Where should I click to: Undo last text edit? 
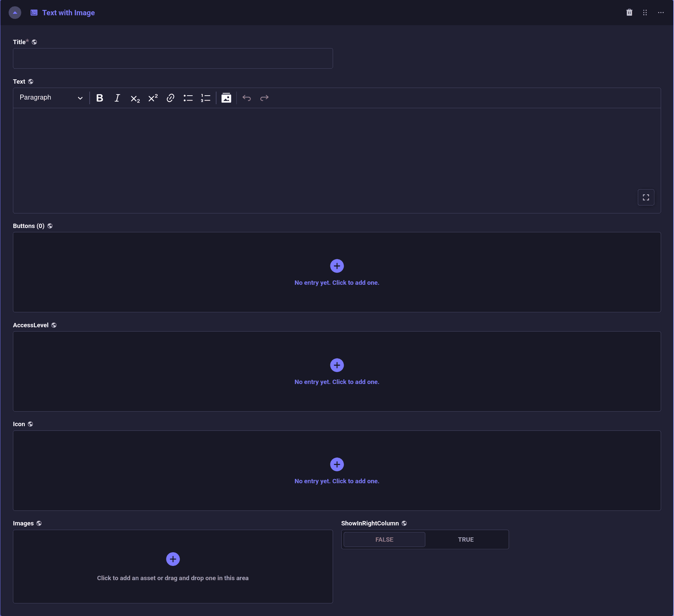(247, 98)
